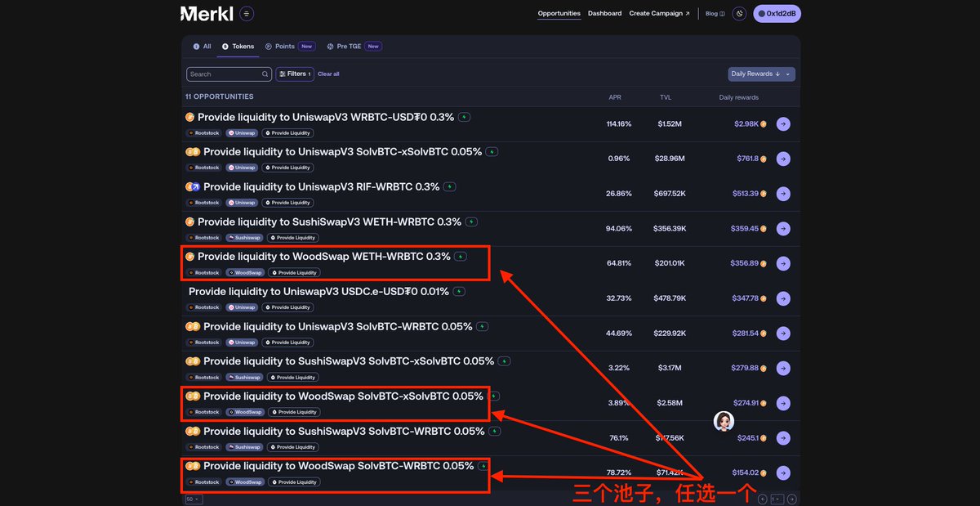The width and height of the screenshot is (980, 506).
Task: Open the 50 rows-per-page dropdown
Action: [x=194, y=499]
